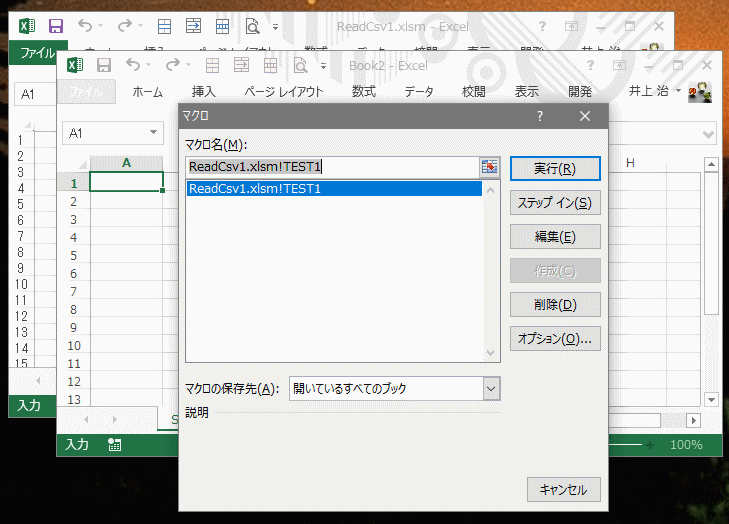This screenshot has width=729, height=524.
Task: Click Undo icon in Book2 window
Action: coord(133,65)
